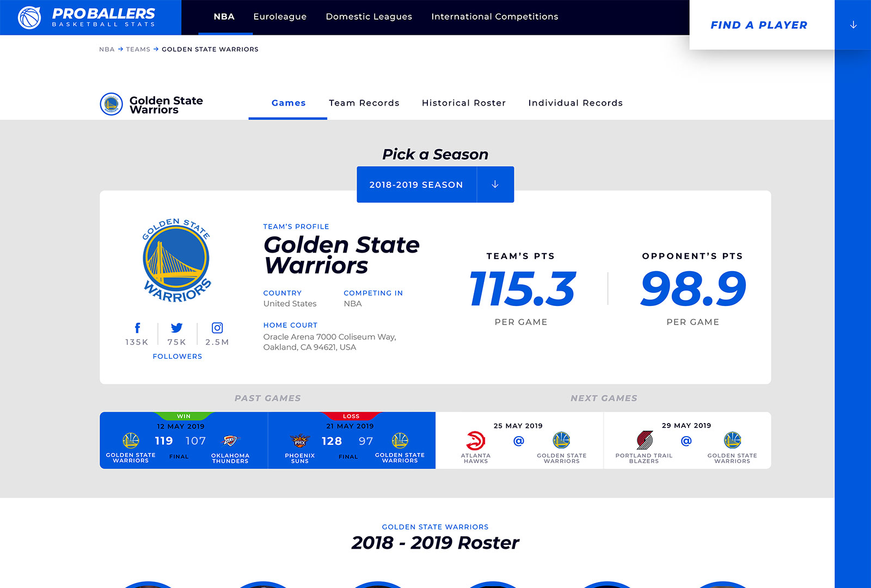Viewport: 871px width, 588px height.
Task: Click the arrow on the season selector
Action: (495, 185)
